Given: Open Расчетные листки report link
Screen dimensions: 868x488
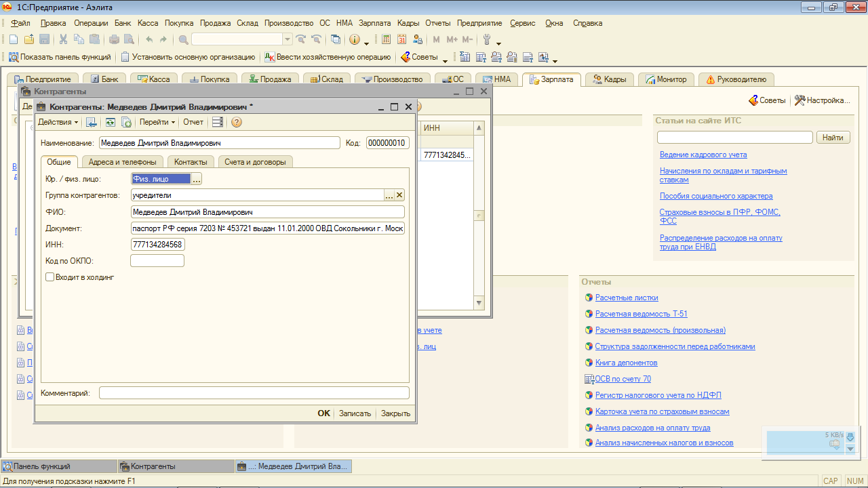Looking at the screenshot, I should coord(627,298).
